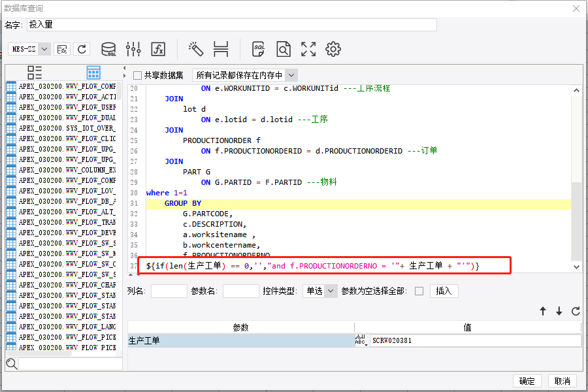Click the preview magnifier document icon
This screenshot has width=588, height=392.
(x=283, y=49)
